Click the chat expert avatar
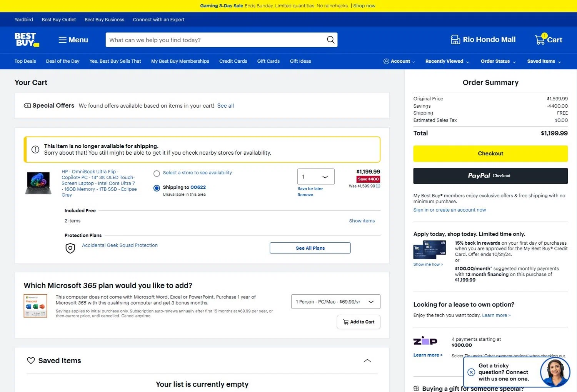Screen dimensions: 577x392 pyautogui.click(x=555, y=372)
